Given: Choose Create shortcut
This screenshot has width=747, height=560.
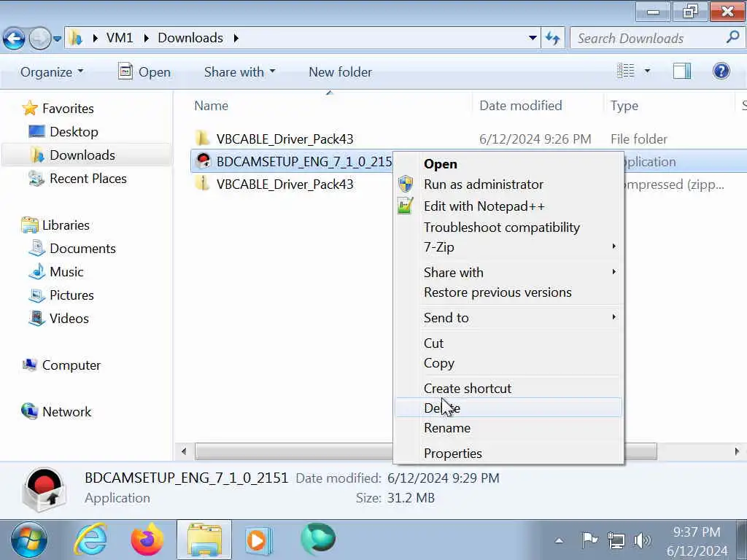Looking at the screenshot, I should [508, 389].
